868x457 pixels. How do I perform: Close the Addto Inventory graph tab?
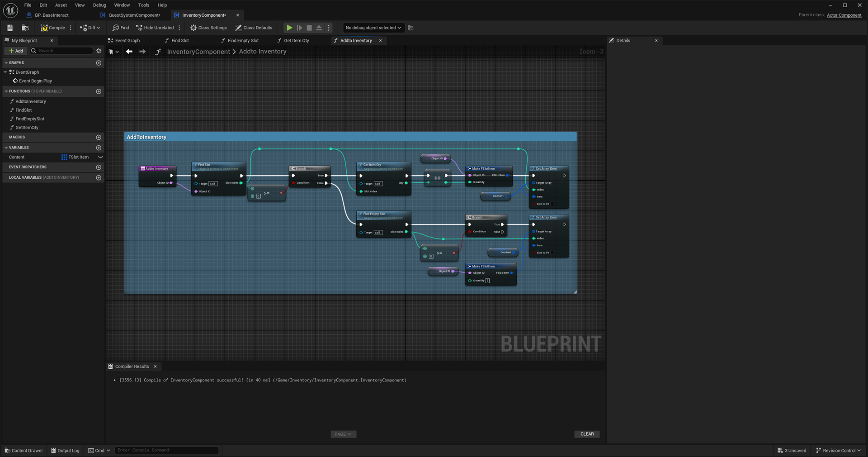380,40
